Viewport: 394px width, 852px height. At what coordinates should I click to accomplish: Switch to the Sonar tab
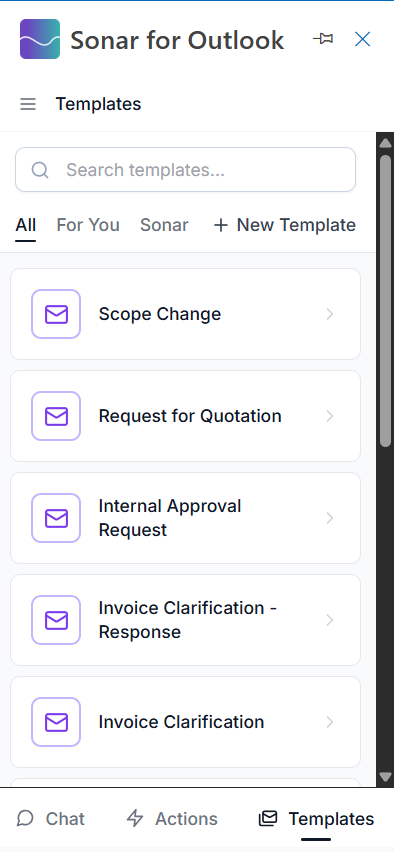pos(164,225)
